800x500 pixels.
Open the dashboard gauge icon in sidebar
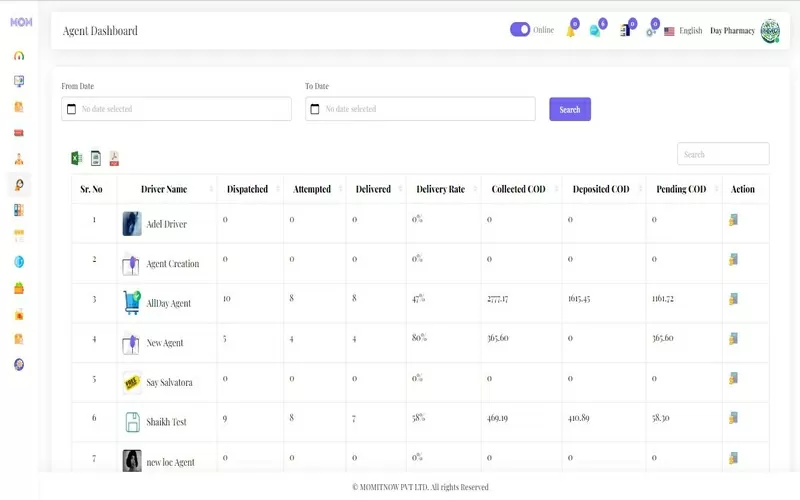coord(19,56)
